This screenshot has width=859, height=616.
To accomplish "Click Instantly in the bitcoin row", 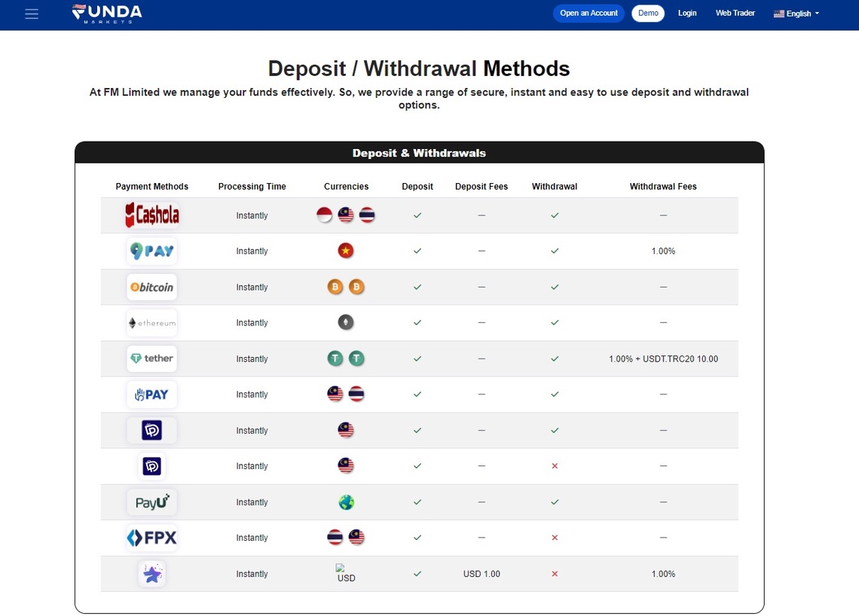I will click(x=252, y=287).
